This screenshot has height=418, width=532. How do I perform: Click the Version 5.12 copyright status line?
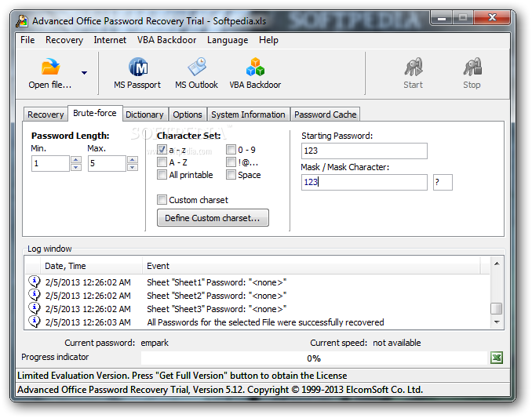click(220, 390)
